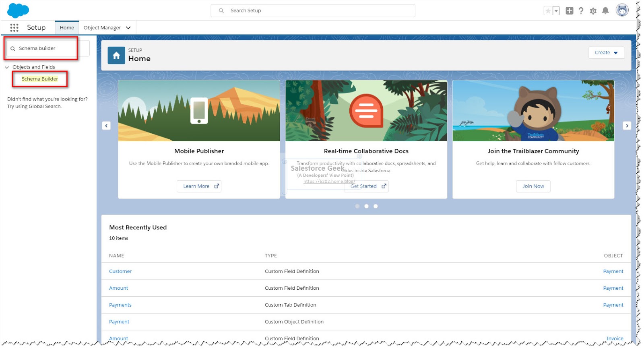The height and width of the screenshot is (349, 644).
Task: Select the third carousel dot indicator
Action: tap(376, 206)
